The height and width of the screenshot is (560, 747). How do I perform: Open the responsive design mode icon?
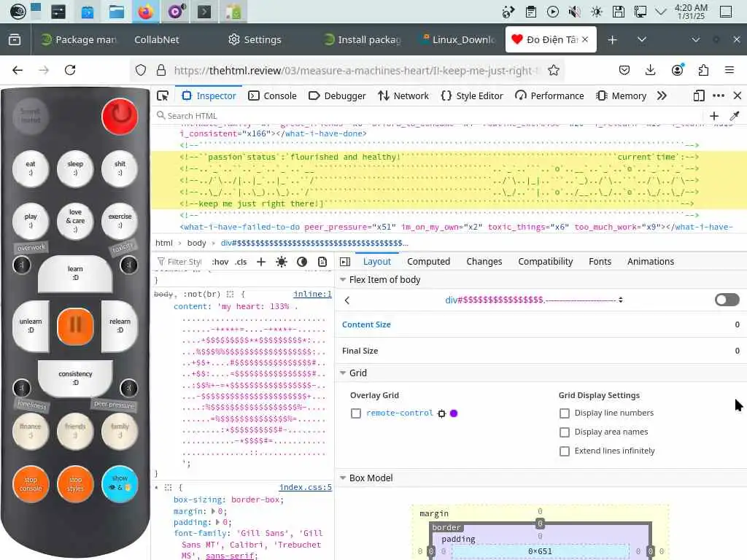click(x=698, y=96)
